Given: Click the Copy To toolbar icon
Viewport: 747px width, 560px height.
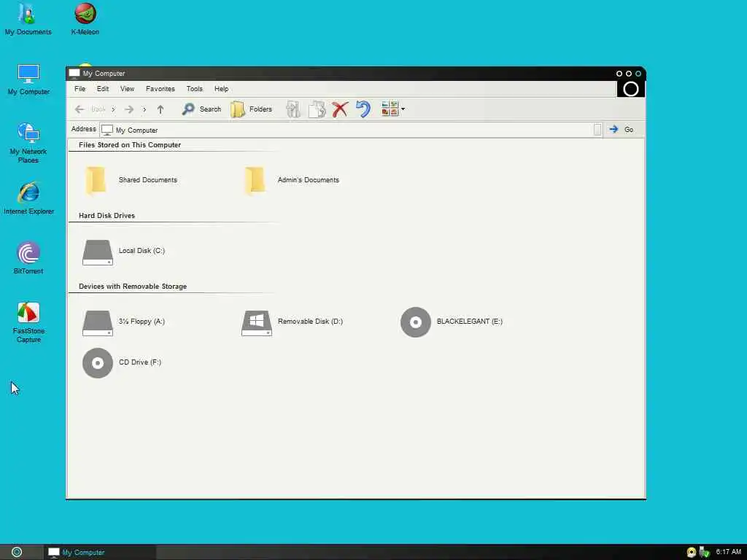Looking at the screenshot, I should (x=317, y=109).
